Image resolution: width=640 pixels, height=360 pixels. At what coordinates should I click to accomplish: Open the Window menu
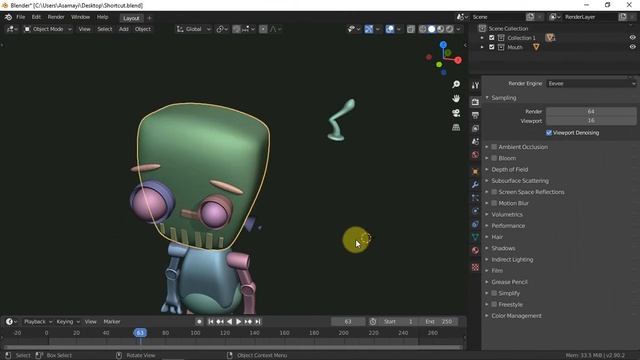[x=80, y=17]
